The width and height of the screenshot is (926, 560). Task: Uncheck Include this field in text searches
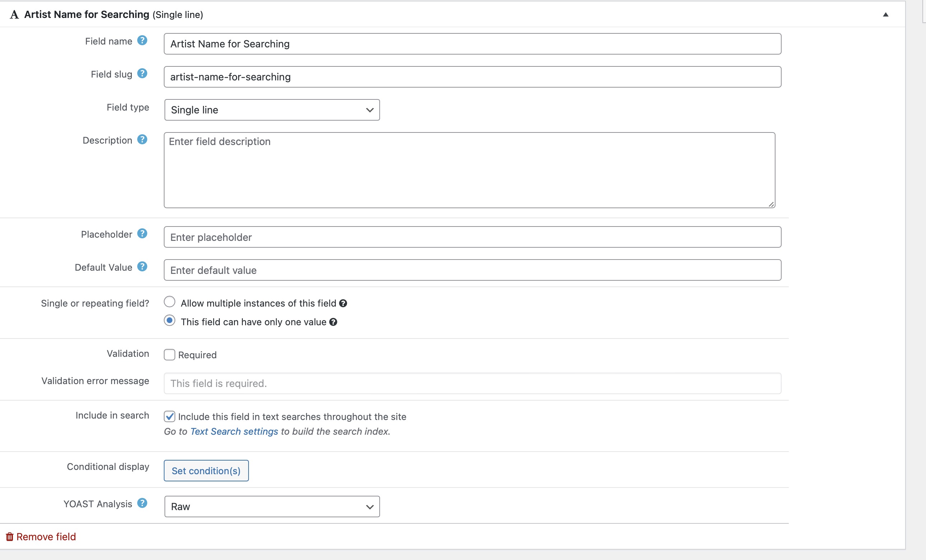click(x=170, y=416)
